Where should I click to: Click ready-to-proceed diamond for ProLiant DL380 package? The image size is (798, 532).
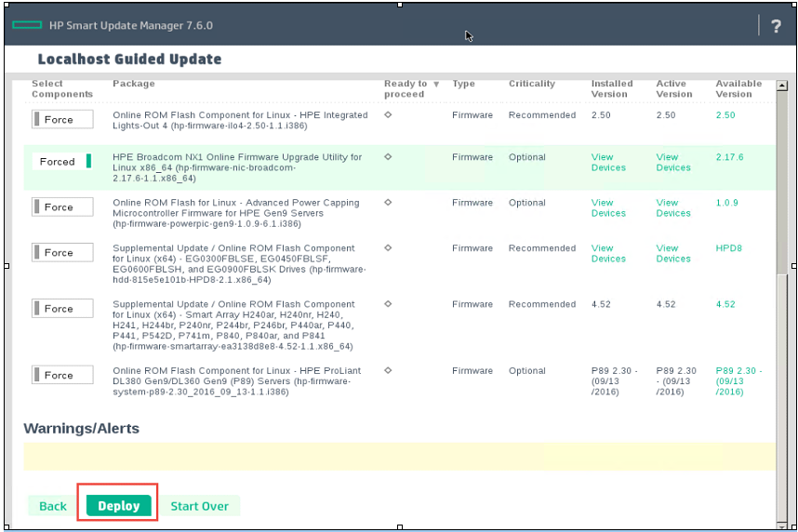click(x=388, y=370)
